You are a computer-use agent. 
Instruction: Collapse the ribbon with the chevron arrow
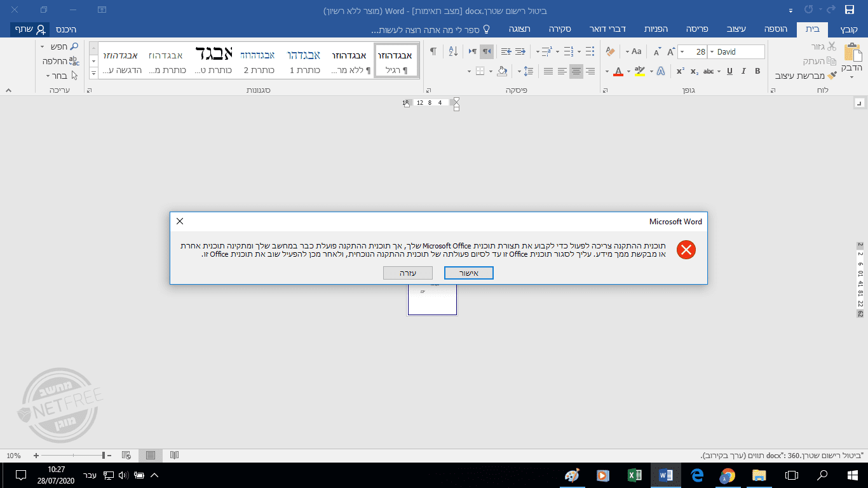pos(8,91)
